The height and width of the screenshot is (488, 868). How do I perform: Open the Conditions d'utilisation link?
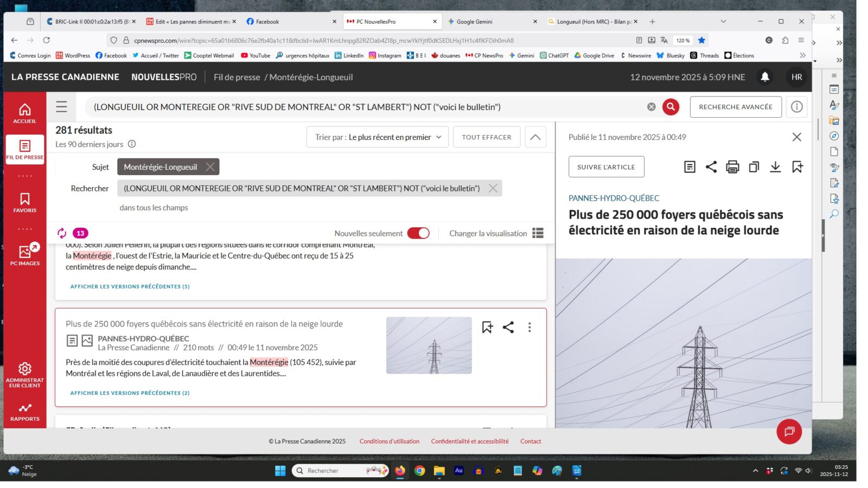pos(389,441)
